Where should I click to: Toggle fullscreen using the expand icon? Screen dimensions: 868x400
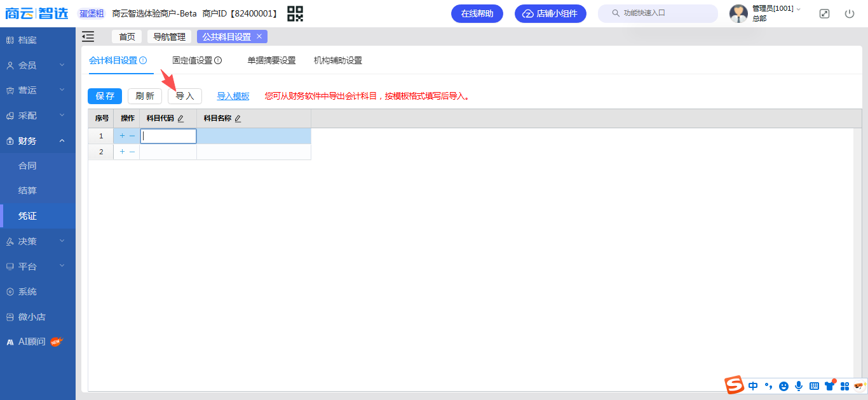824,13
